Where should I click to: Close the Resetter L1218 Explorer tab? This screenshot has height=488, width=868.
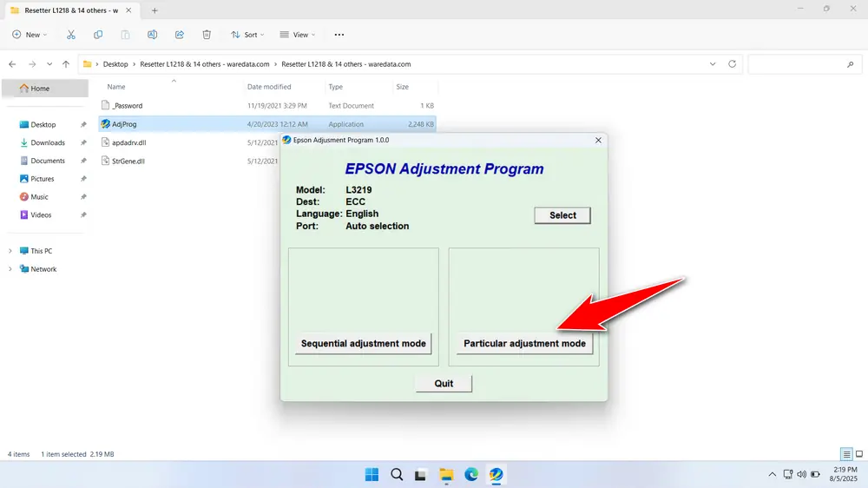[x=128, y=10]
